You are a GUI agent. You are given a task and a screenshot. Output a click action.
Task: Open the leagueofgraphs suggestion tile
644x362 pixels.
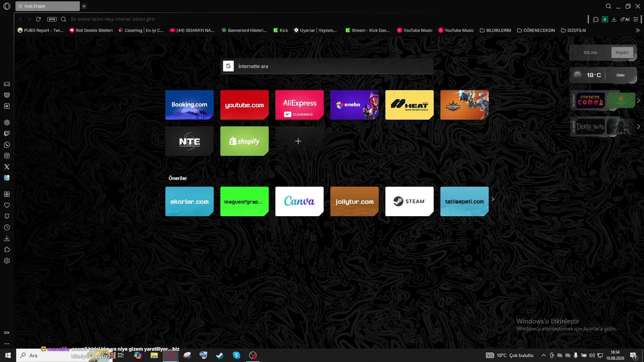click(245, 202)
